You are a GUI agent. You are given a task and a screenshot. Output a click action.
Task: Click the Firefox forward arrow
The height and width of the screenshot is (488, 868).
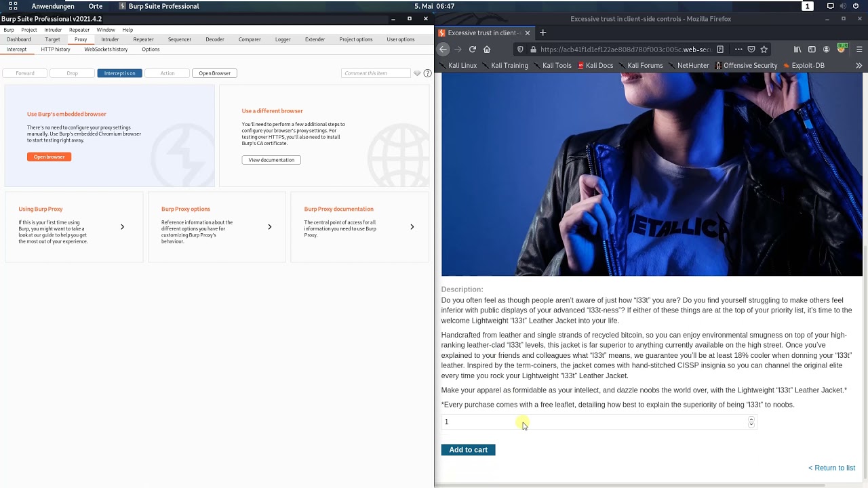458,49
